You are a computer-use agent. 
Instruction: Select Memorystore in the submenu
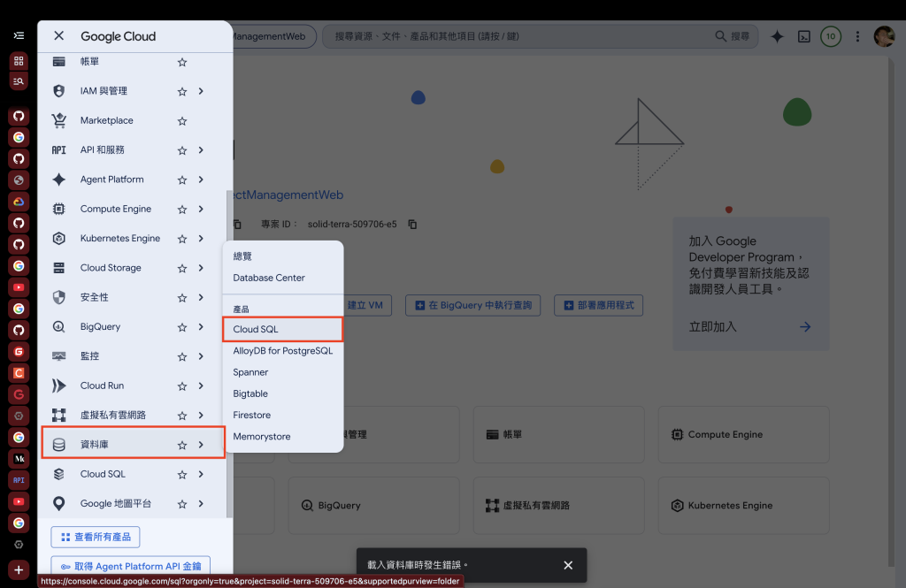click(x=283, y=437)
